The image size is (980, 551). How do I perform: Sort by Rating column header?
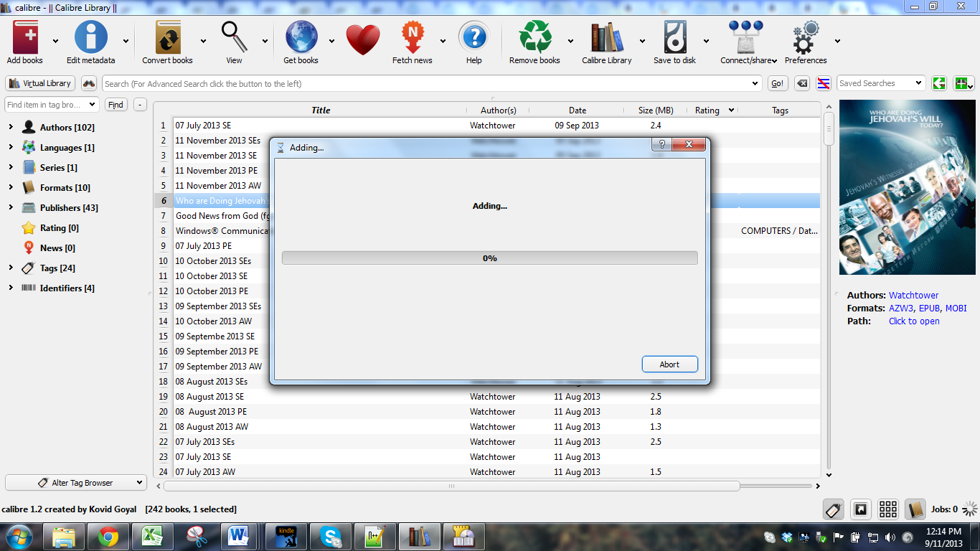tap(711, 110)
